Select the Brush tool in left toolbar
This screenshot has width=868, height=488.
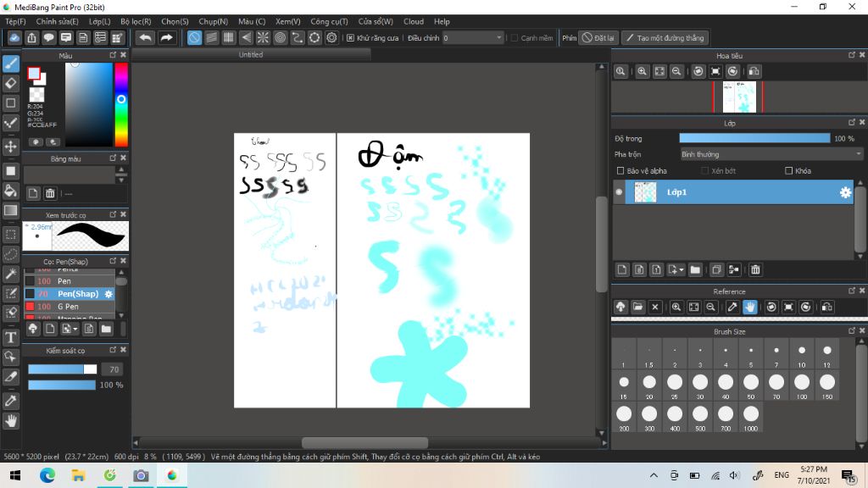point(10,64)
